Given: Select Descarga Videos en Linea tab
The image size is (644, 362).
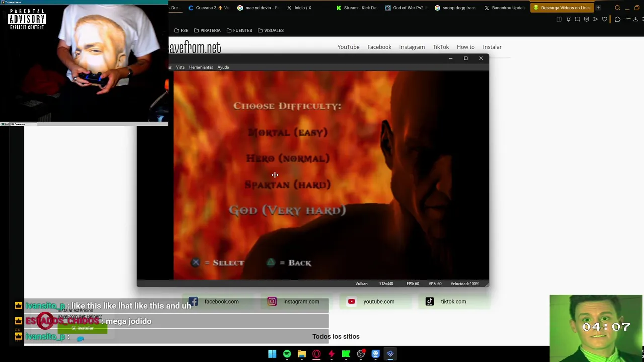Looking at the screenshot, I should pos(561,8).
